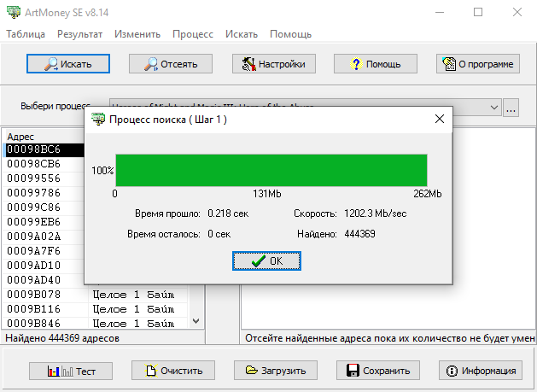Open the Таблица menu
The height and width of the screenshot is (392, 537).
26,34
